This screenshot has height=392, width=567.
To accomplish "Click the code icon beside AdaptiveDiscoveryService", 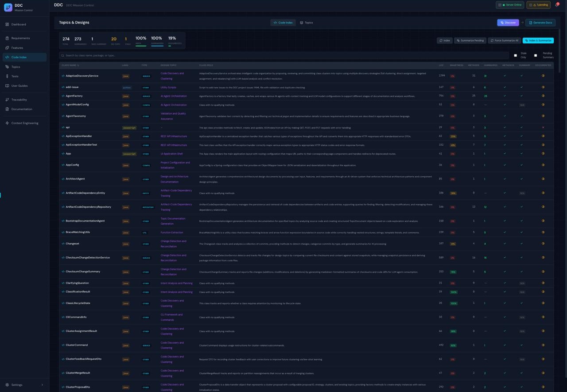I will 62,76.
